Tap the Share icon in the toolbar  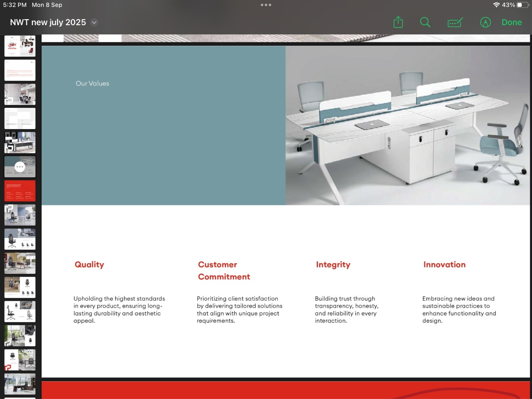point(398,22)
